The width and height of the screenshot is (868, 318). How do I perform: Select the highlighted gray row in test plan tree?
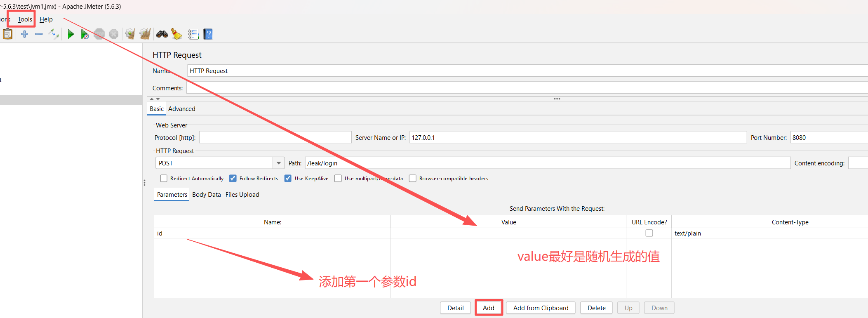point(71,100)
